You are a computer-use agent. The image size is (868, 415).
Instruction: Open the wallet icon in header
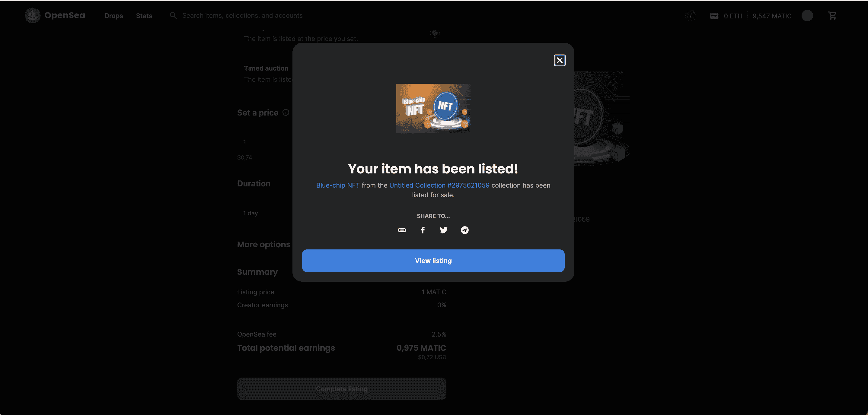coord(714,16)
